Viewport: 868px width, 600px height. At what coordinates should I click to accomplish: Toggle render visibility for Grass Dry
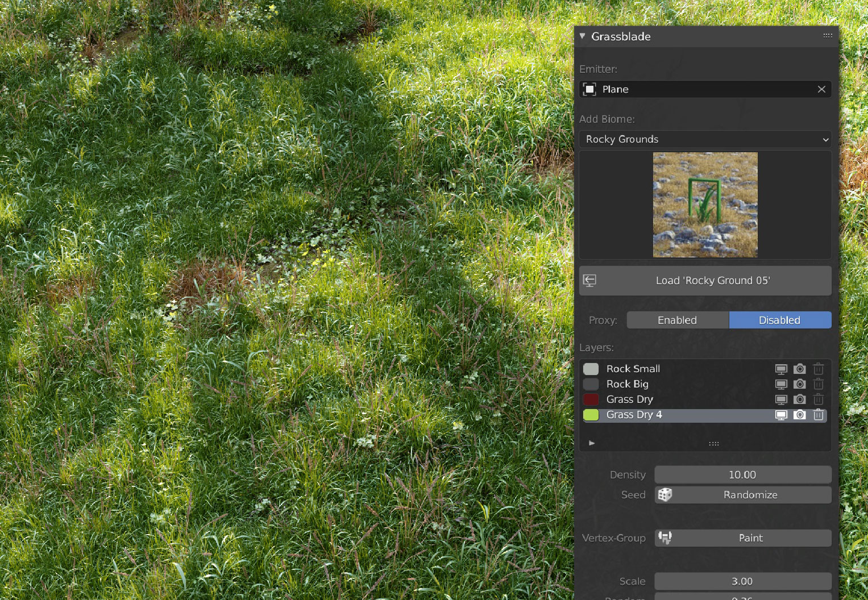click(x=800, y=399)
